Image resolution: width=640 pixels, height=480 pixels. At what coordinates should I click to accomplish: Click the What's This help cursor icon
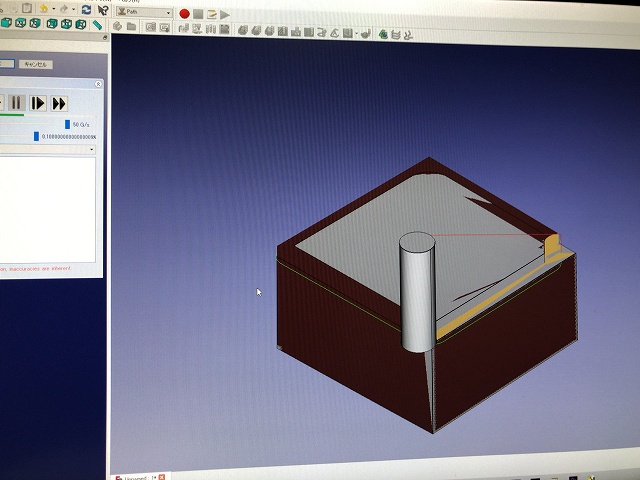103,9
